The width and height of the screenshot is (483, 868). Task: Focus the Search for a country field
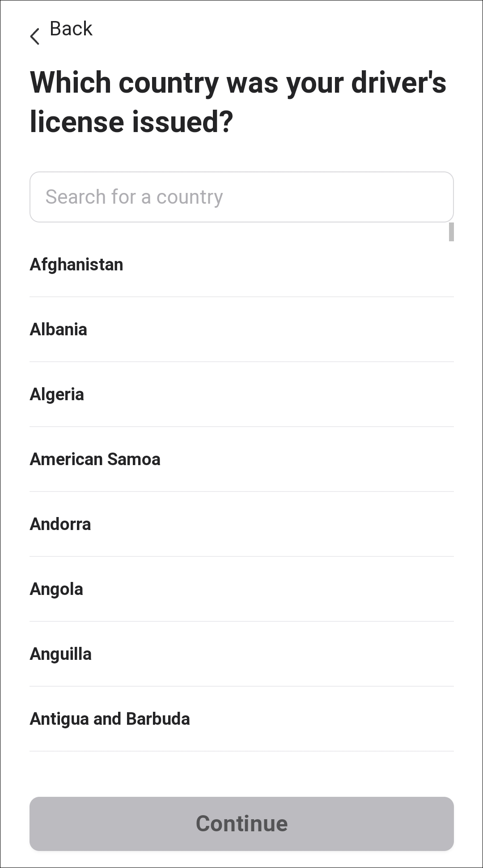point(241,197)
